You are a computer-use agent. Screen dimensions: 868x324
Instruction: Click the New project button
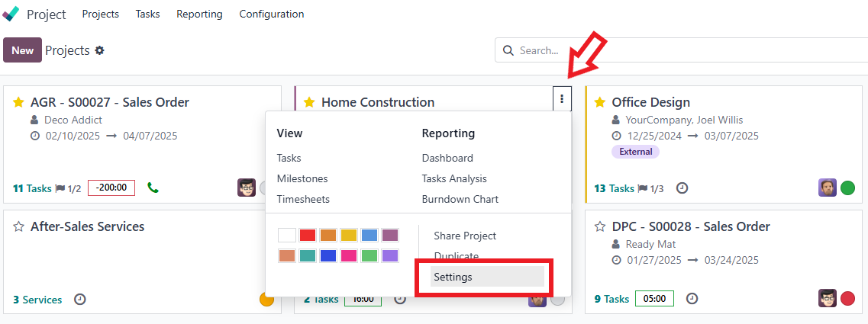[23, 50]
